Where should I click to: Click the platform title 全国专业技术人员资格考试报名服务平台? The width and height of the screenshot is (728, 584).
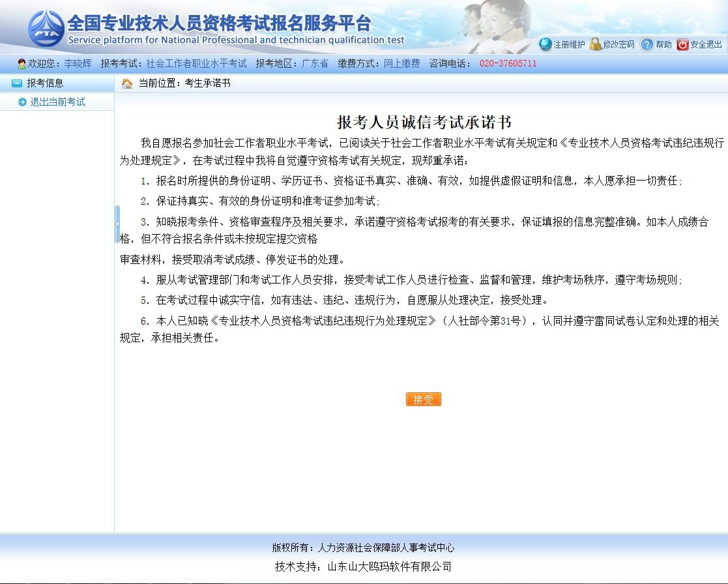click(219, 23)
